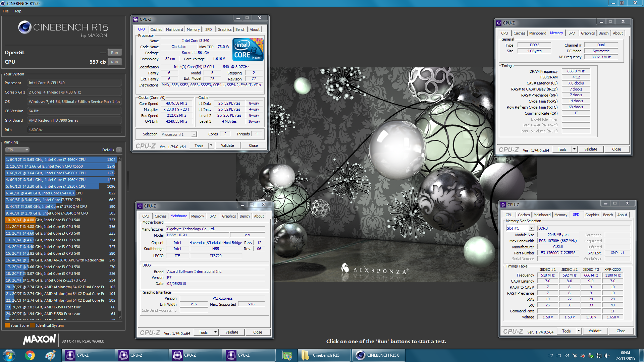Click Safely Remove Hardware USB tray icon
Image resolution: width=644 pixels, height=362 pixels.
coord(591,356)
